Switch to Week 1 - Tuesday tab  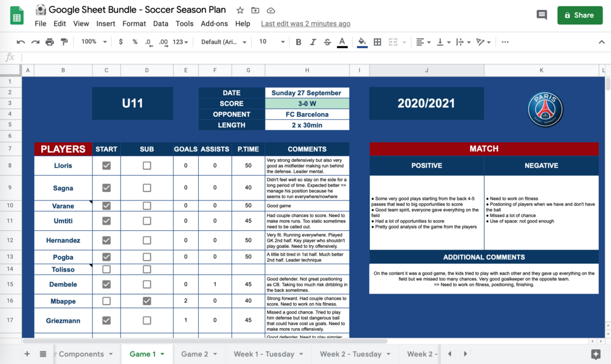pyautogui.click(x=264, y=354)
